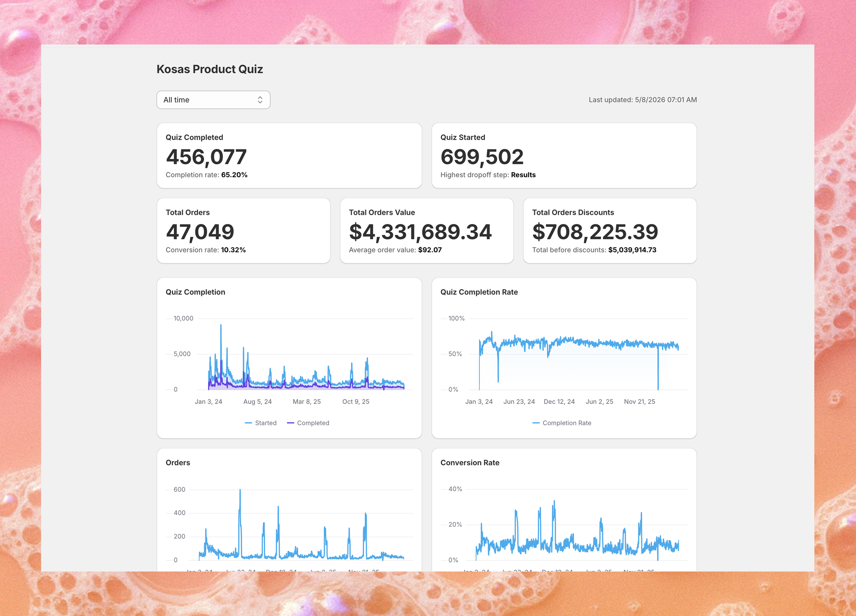Click the Orders chart title
Viewport: 856px width, 616px height.
178,463
